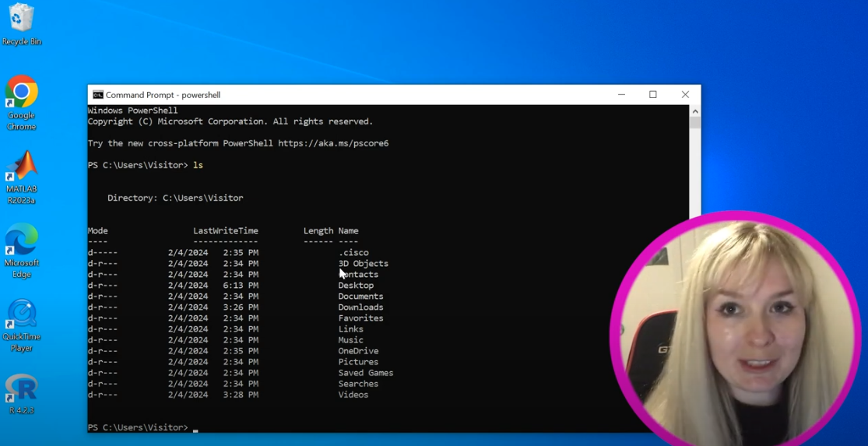
Task: Close the Command Prompt window
Action: click(x=685, y=95)
